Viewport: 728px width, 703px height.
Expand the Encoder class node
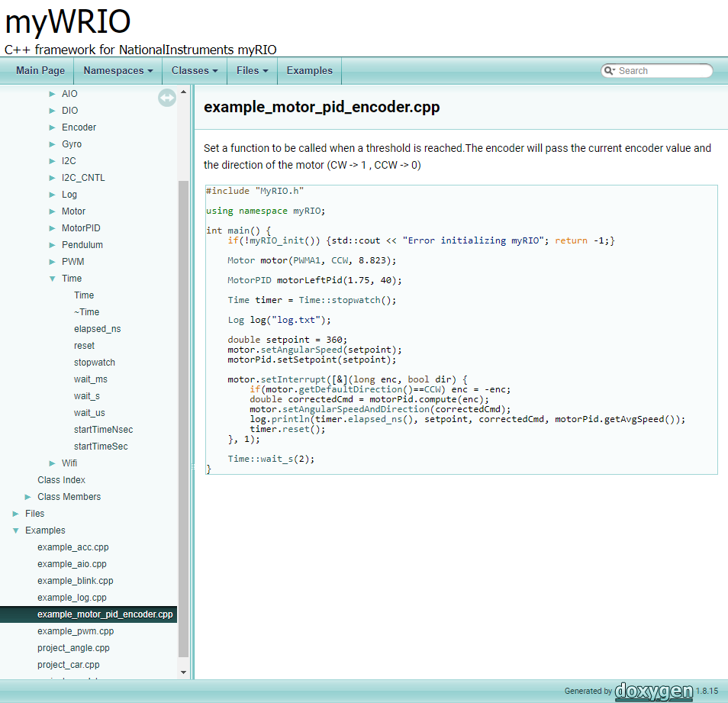click(52, 127)
